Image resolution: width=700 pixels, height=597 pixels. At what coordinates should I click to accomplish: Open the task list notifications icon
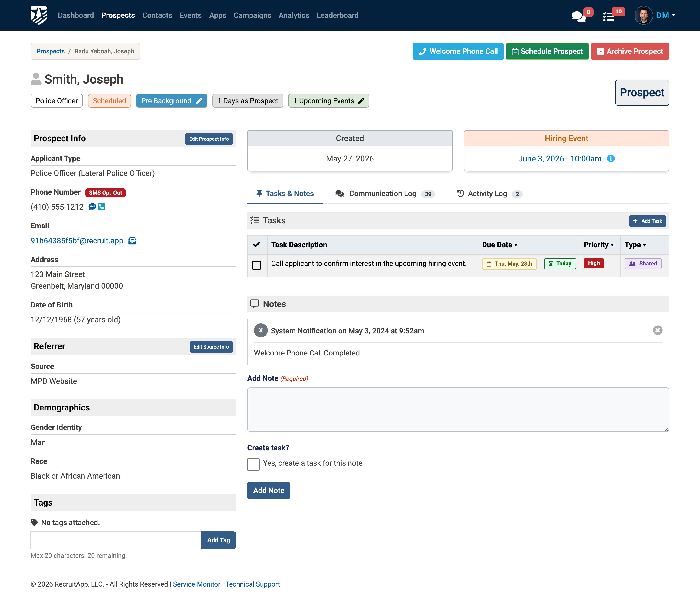(609, 16)
